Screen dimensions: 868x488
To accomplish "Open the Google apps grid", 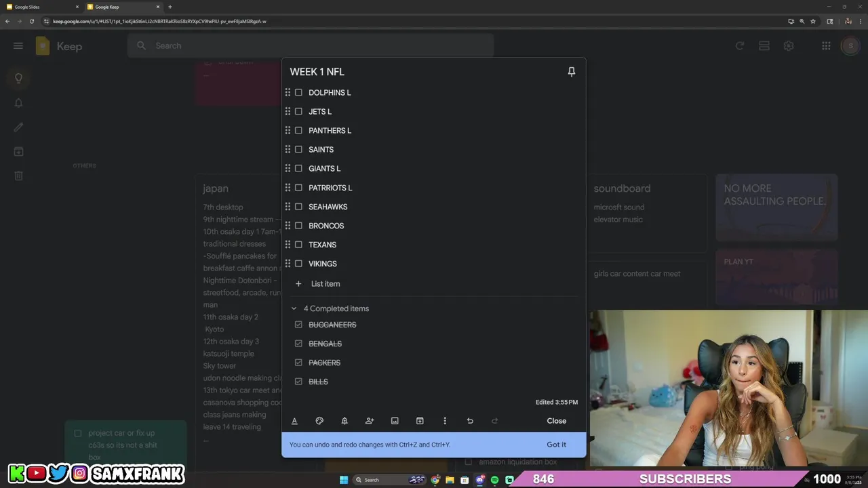I will (x=826, y=45).
